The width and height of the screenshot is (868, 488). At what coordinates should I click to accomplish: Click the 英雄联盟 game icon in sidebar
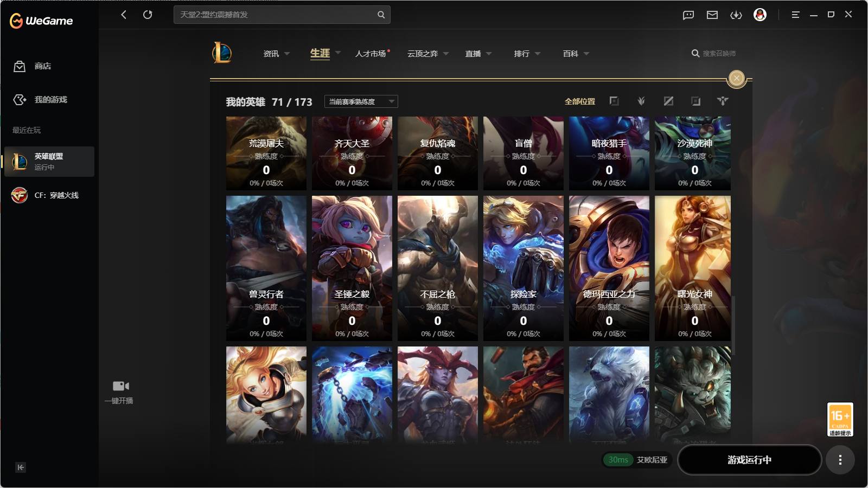coord(20,162)
